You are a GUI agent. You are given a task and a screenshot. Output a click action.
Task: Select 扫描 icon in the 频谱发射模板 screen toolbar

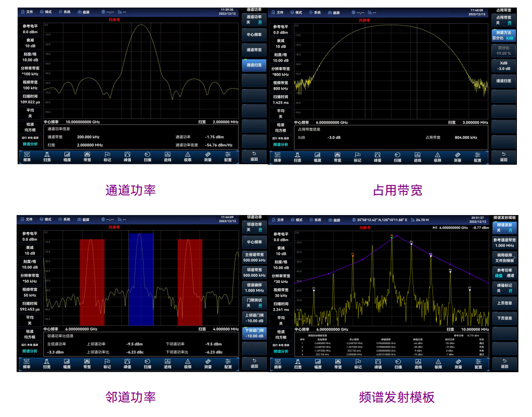(x=398, y=364)
